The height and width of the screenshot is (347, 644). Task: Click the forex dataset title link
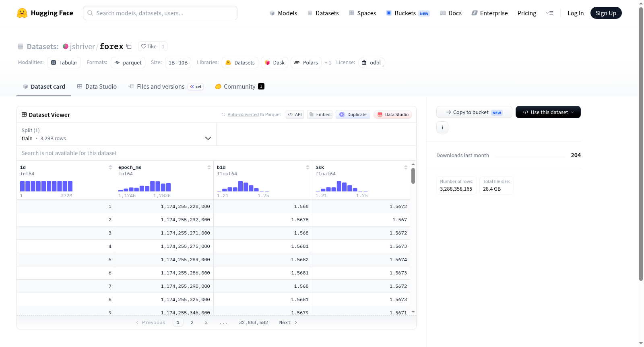[111, 46]
